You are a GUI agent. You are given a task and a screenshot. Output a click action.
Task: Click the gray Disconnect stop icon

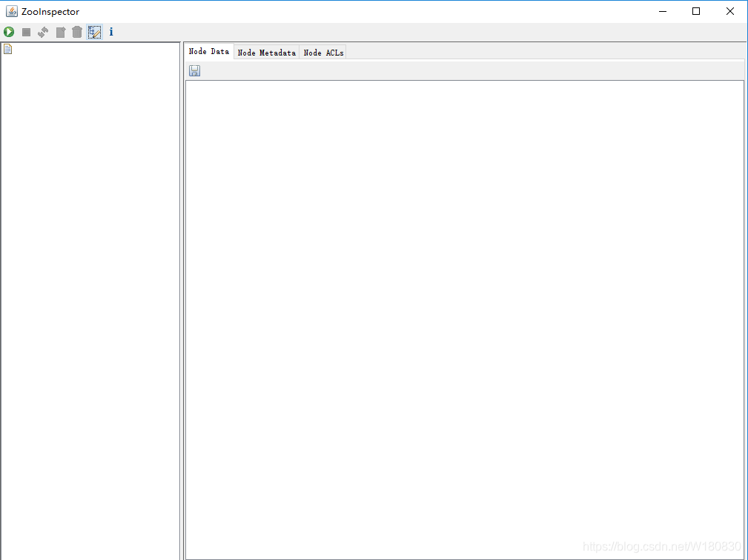pos(26,32)
